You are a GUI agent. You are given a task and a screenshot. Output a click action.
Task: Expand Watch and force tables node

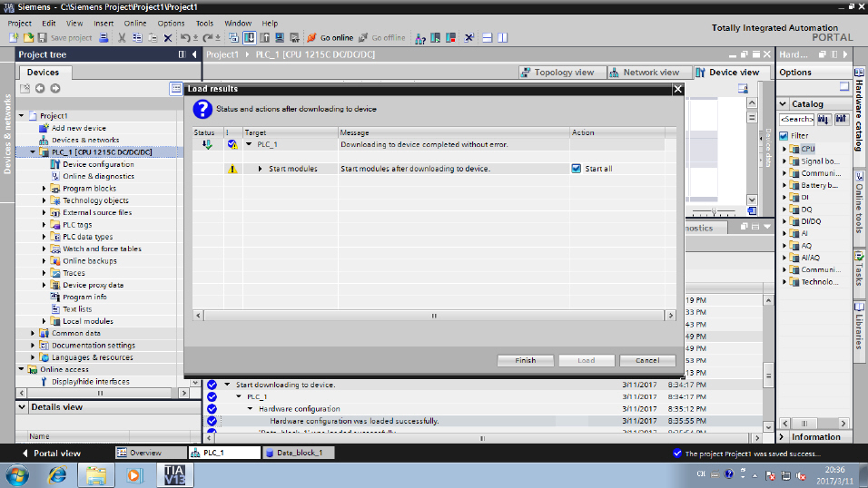44,249
